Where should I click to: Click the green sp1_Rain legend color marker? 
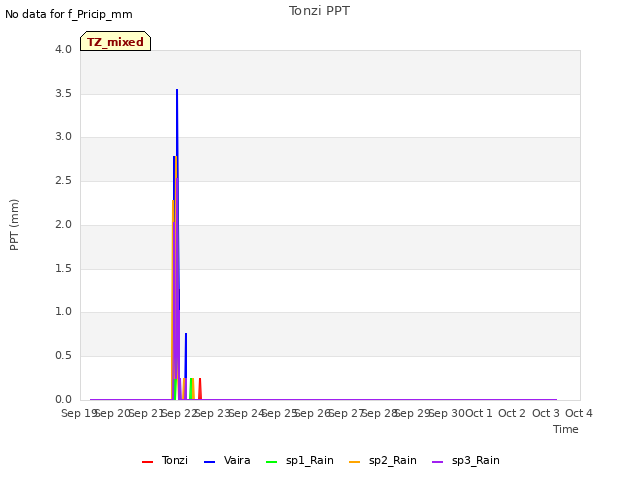(x=271, y=462)
